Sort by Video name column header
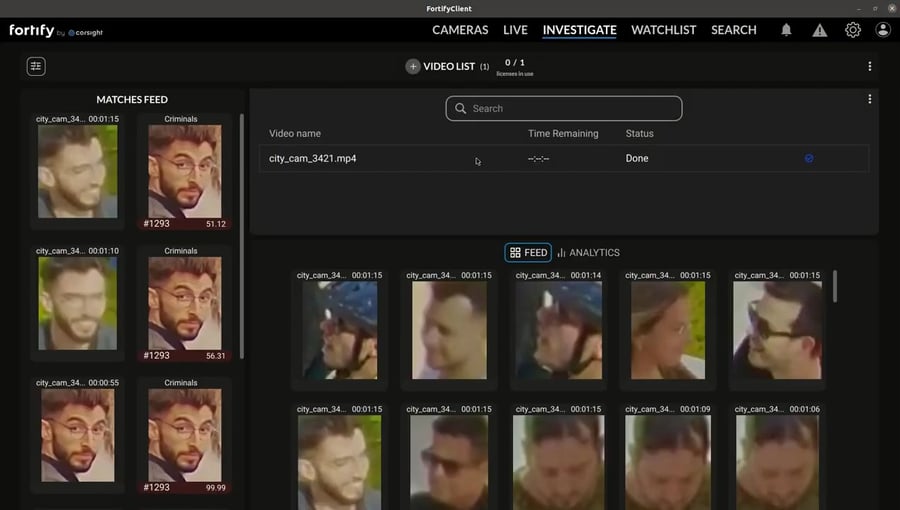This screenshot has height=510, width=900. coord(295,133)
